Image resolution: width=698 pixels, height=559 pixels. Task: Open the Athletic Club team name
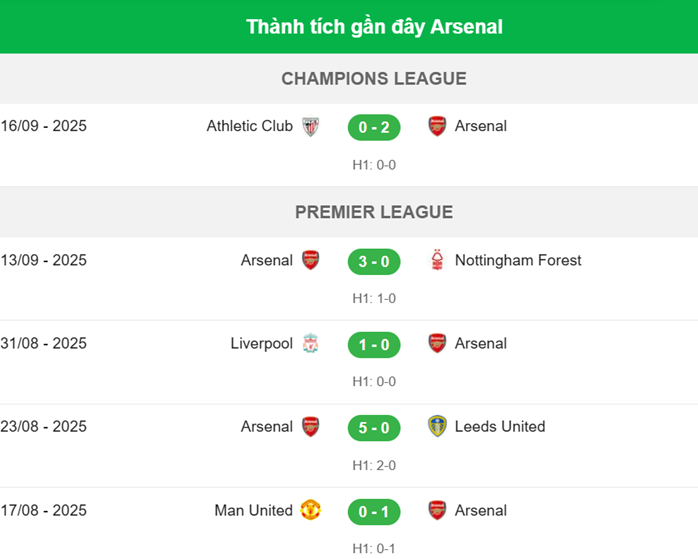249,127
